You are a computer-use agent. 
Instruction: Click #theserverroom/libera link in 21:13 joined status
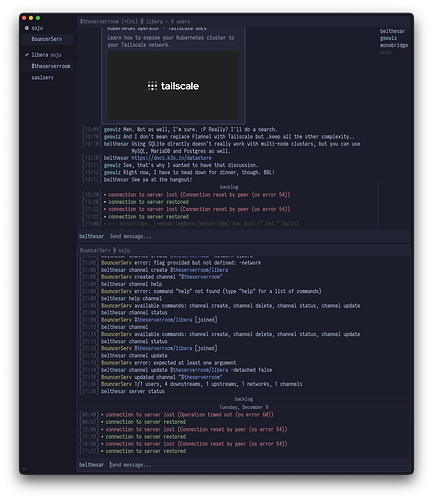tap(163, 348)
